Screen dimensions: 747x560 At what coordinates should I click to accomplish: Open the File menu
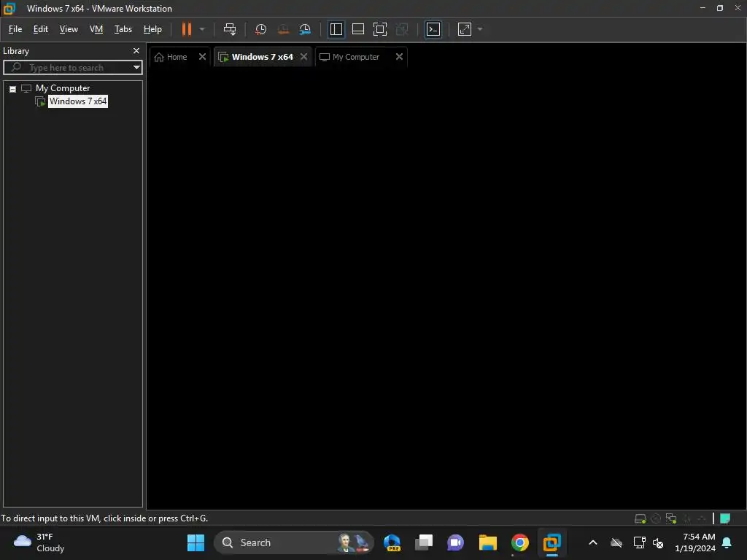click(x=15, y=29)
